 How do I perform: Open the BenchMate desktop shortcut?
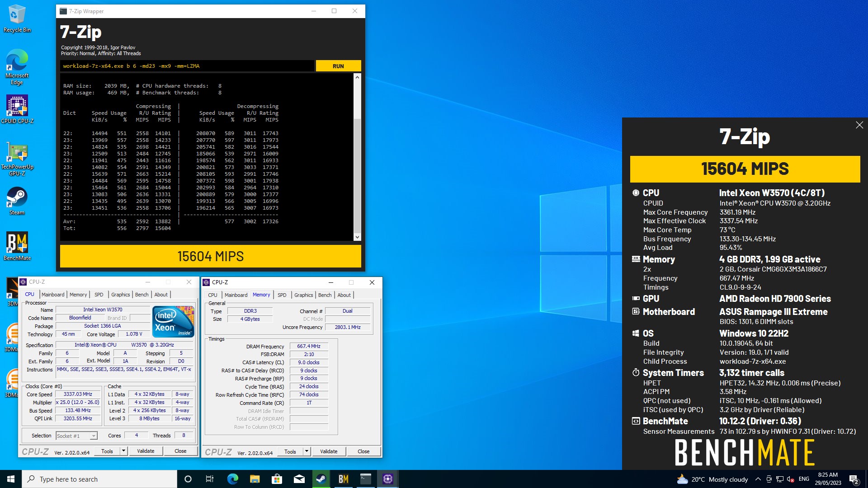[17, 246]
